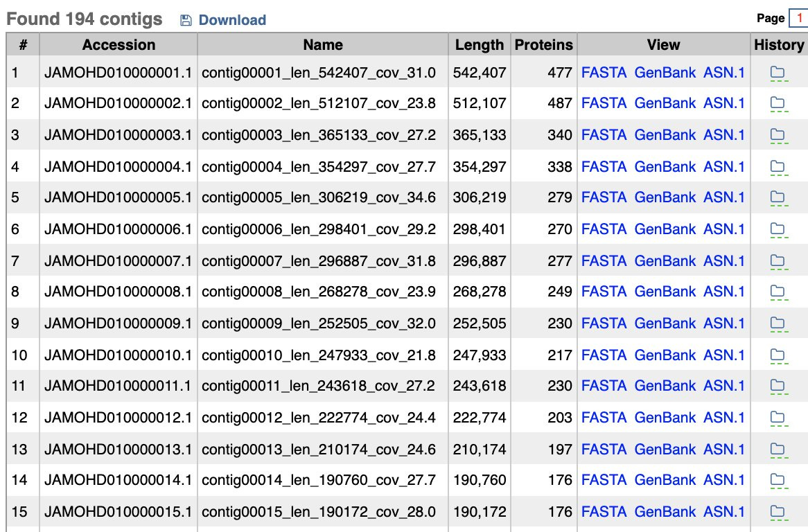Open ASN.1 for contig00015 row
Screen dimensions: 808x532
(724, 512)
